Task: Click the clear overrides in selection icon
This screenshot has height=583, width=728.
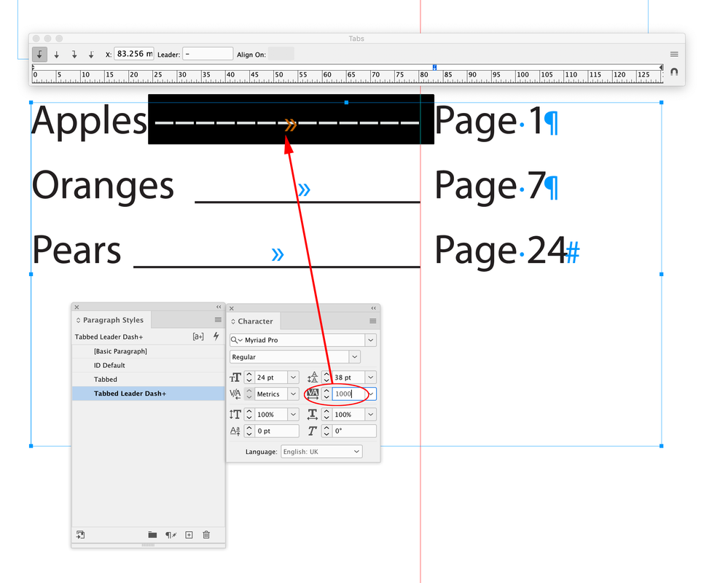Action: click(x=171, y=535)
